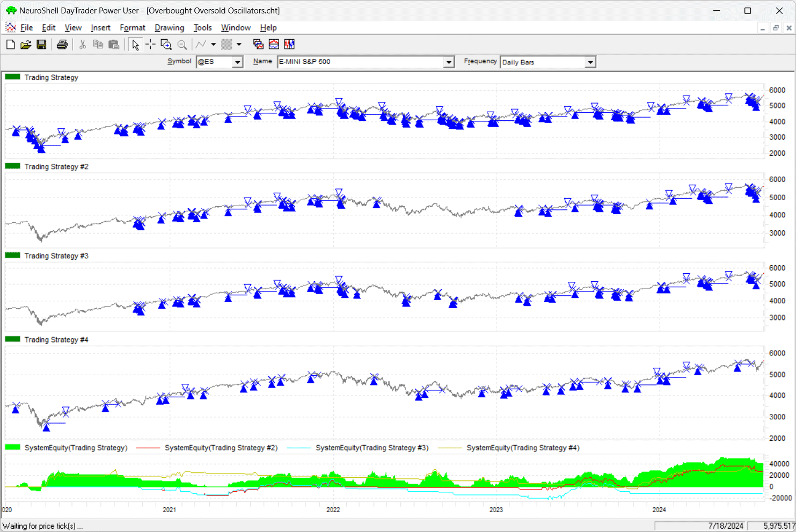This screenshot has height=532, width=796.
Task: Click red line legend for SystemEquity Strategy #2
Action: [x=148, y=447]
